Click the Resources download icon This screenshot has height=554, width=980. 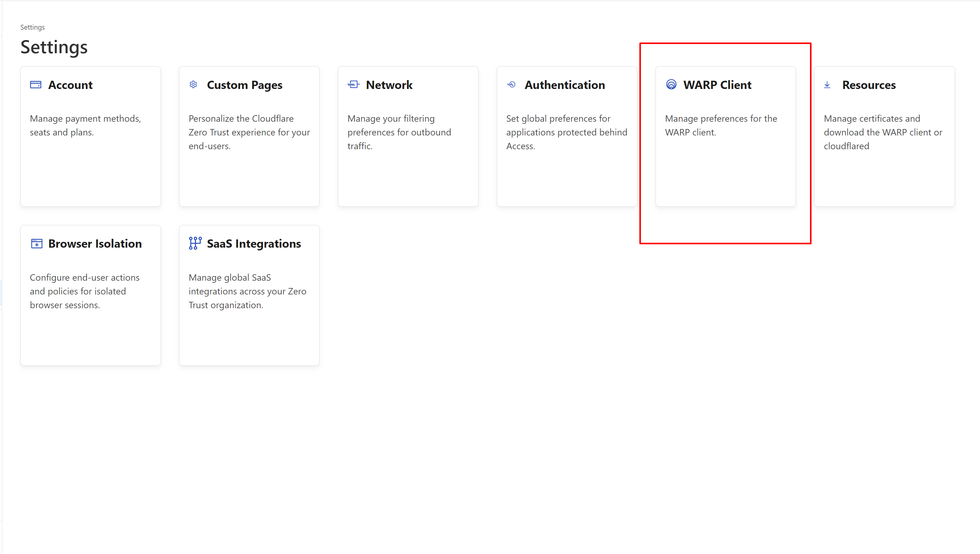click(x=827, y=85)
